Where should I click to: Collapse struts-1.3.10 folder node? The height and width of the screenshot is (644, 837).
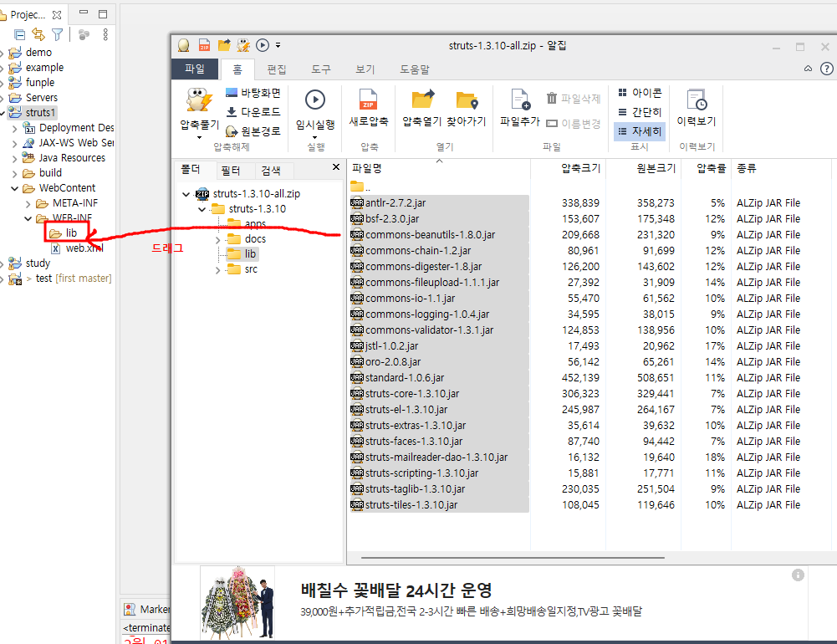tap(202, 209)
